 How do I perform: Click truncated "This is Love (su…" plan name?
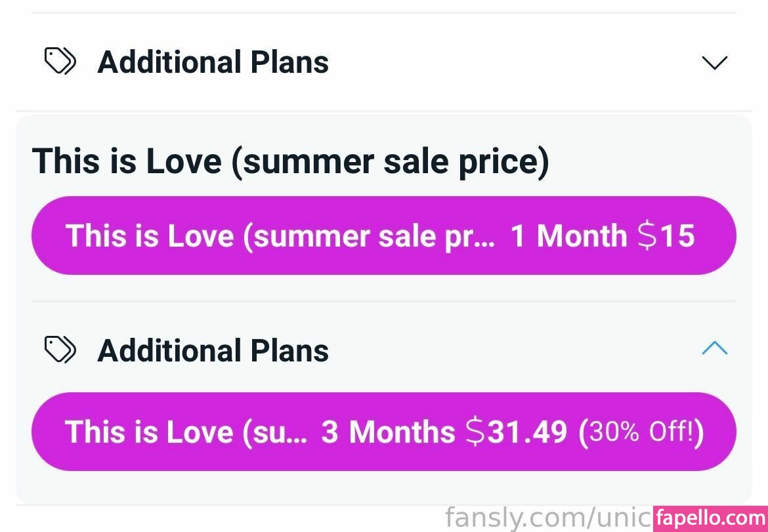tap(186, 432)
